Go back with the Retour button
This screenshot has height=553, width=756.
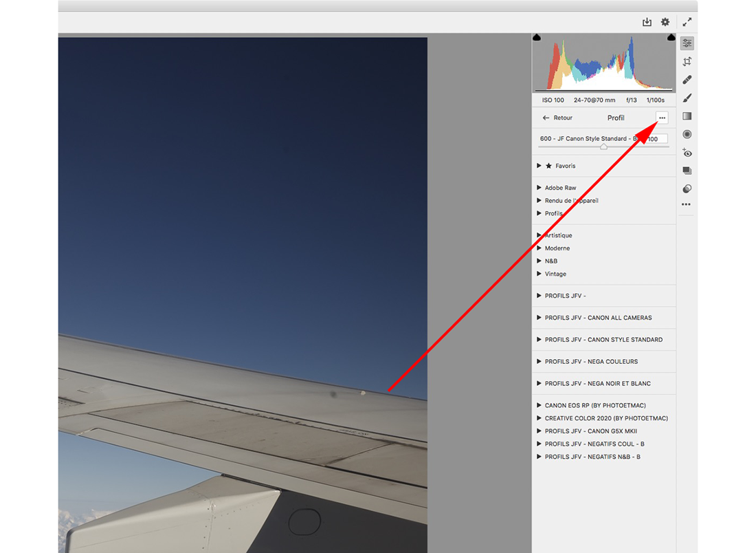click(x=557, y=118)
